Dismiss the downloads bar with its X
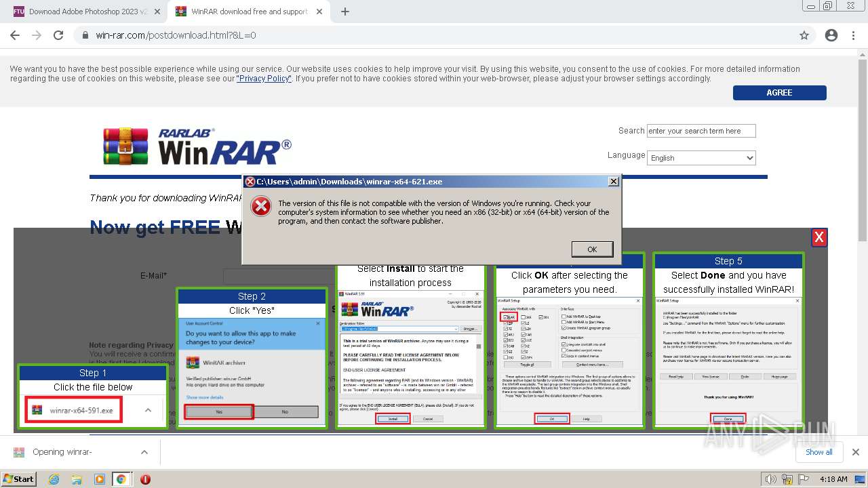868x488 pixels. pyautogui.click(x=855, y=452)
